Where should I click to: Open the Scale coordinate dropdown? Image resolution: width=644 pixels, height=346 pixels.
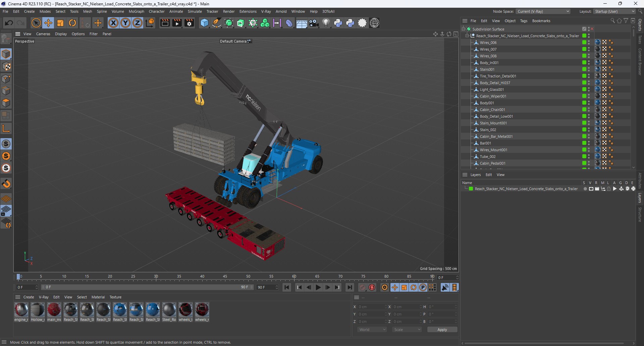coord(407,330)
